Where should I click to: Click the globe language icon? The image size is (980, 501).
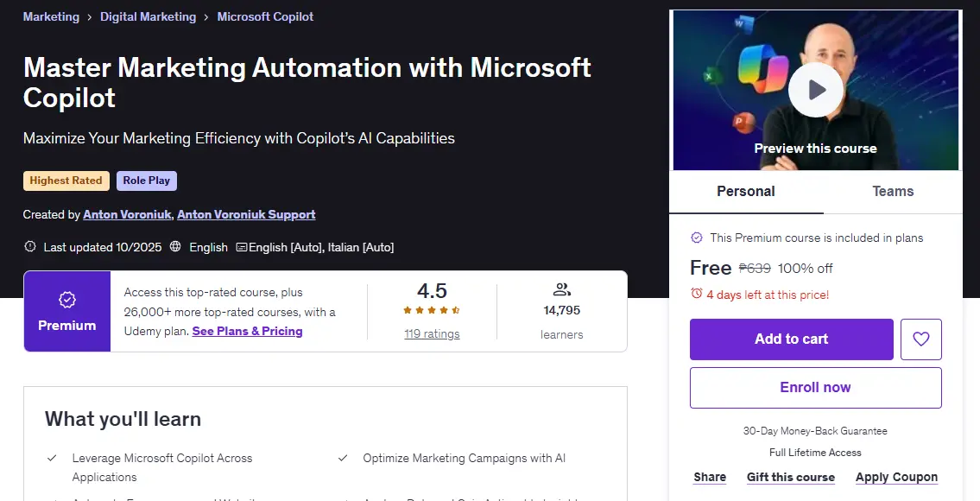coord(175,246)
